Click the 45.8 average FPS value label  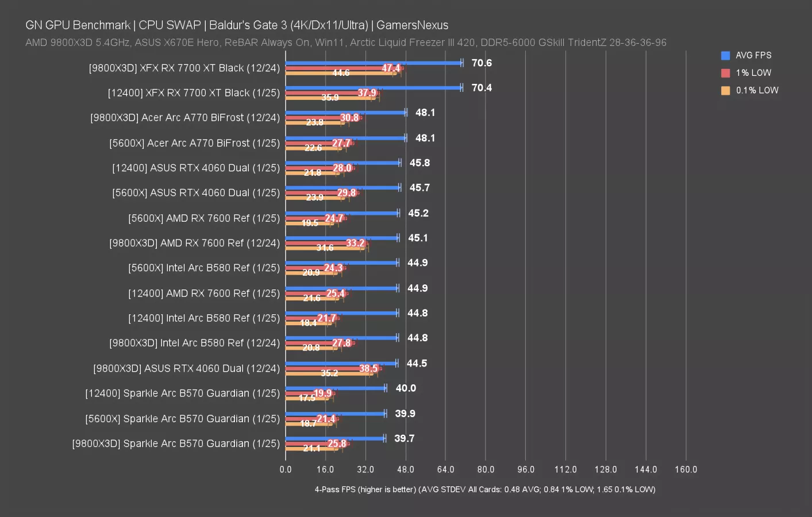pos(420,163)
